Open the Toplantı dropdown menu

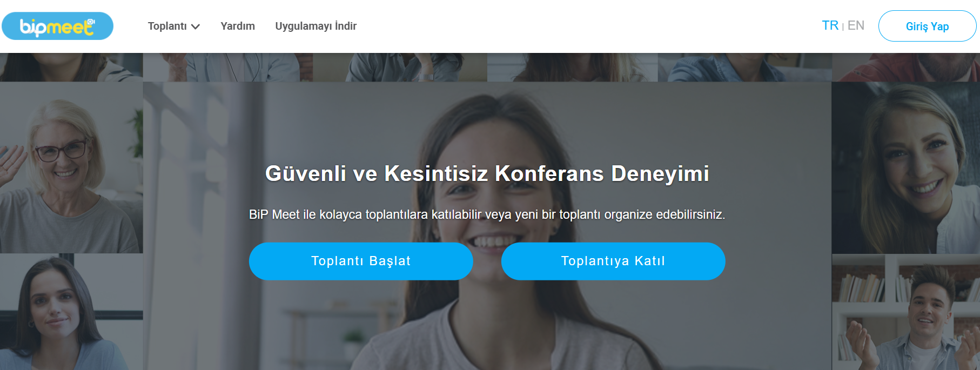click(x=174, y=26)
